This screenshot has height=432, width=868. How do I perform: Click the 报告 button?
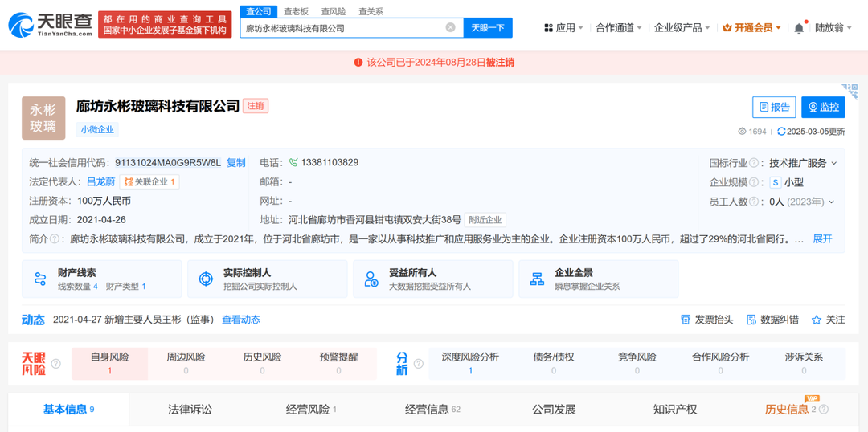(774, 108)
